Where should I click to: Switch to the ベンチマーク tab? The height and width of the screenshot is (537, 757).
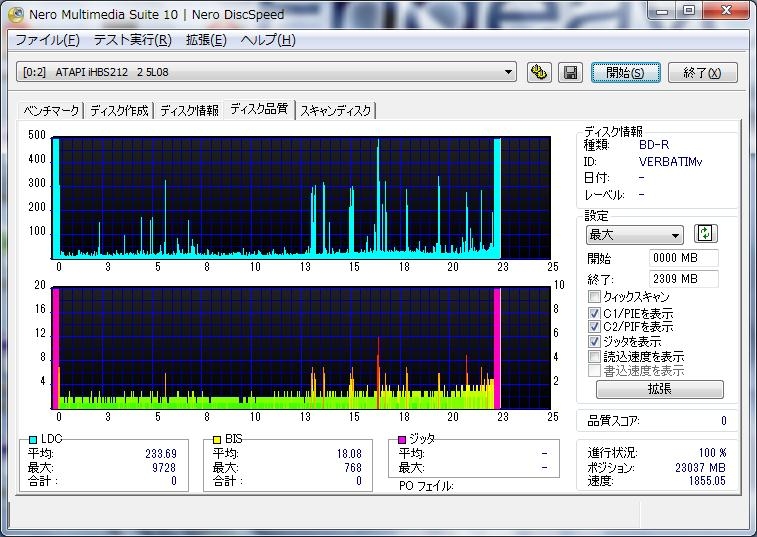tap(51, 111)
